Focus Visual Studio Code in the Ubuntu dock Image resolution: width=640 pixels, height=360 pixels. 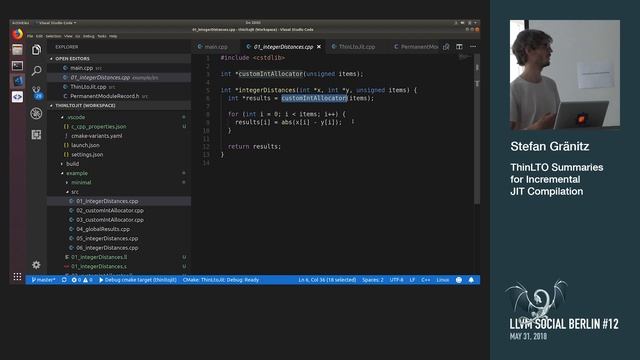(17, 81)
